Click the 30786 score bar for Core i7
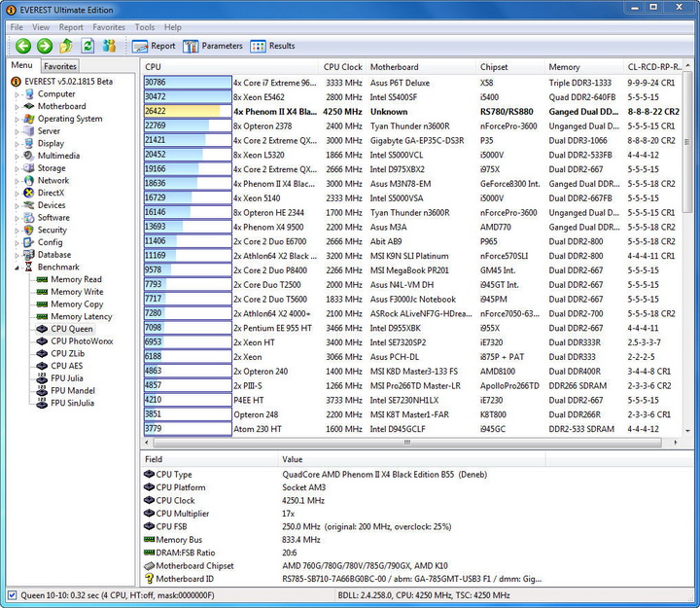 (x=188, y=83)
